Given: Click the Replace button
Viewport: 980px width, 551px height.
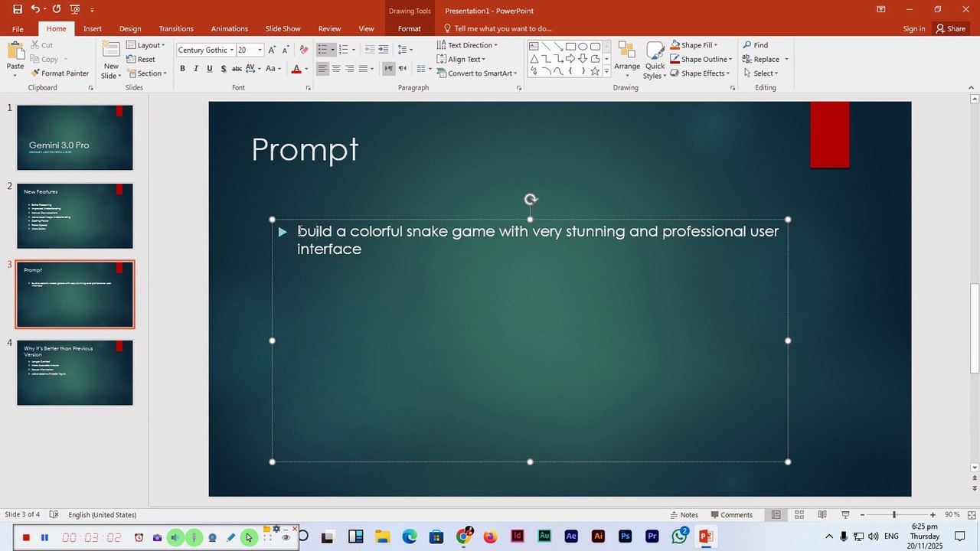Looking at the screenshot, I should click(760, 59).
